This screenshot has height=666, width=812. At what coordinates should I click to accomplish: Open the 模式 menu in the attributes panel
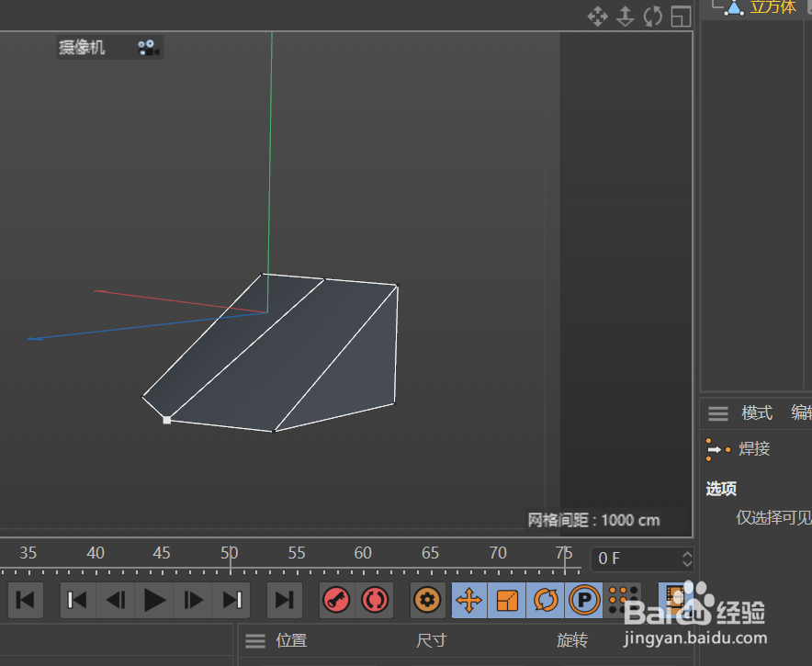click(x=756, y=412)
